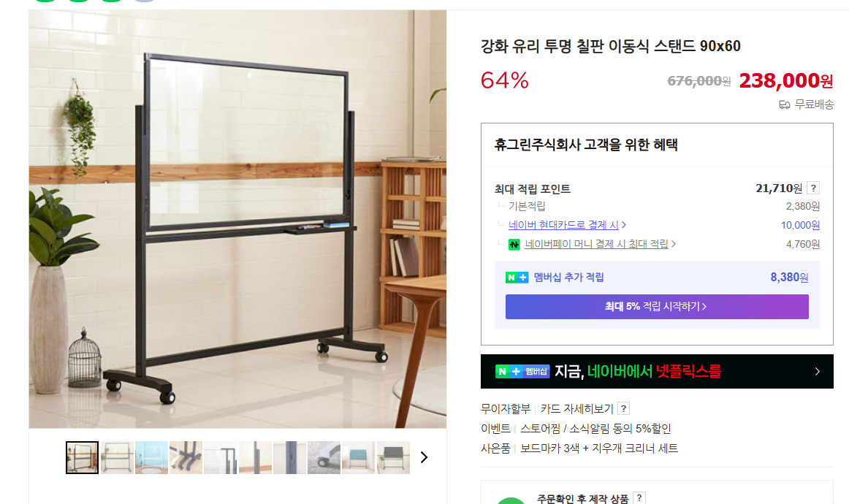Click the free shipping truck icon
This screenshot has height=504, width=849.
click(784, 104)
